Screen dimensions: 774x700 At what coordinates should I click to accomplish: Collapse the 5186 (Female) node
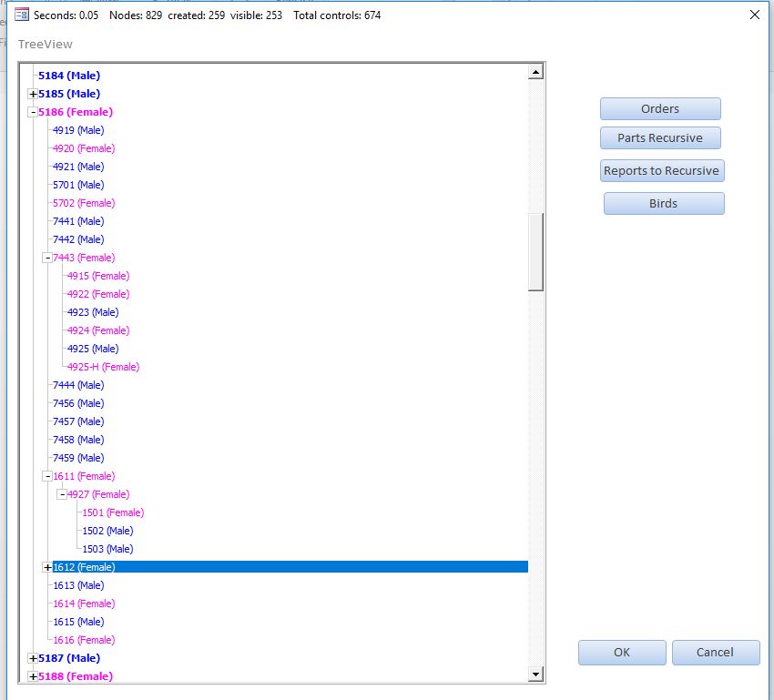[33, 112]
